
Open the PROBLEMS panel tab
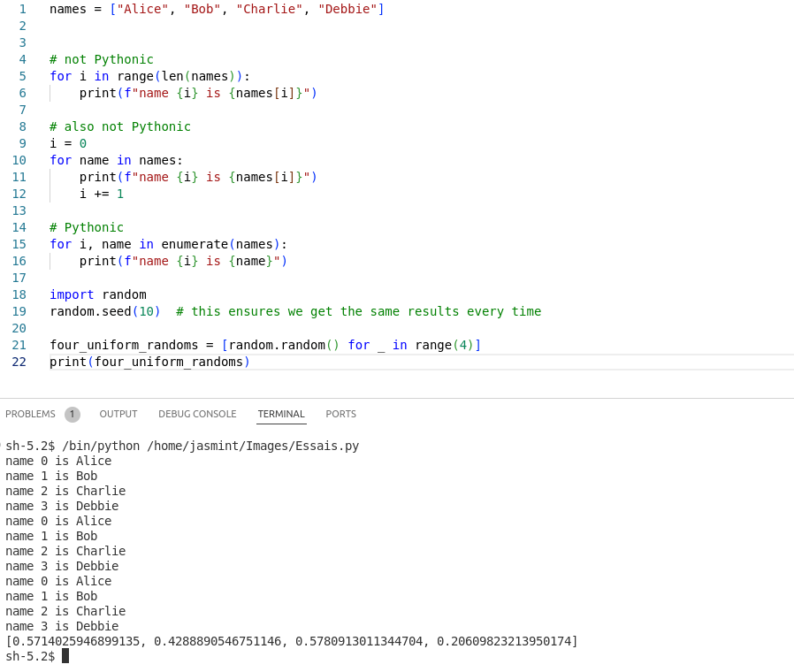pyautogui.click(x=30, y=414)
